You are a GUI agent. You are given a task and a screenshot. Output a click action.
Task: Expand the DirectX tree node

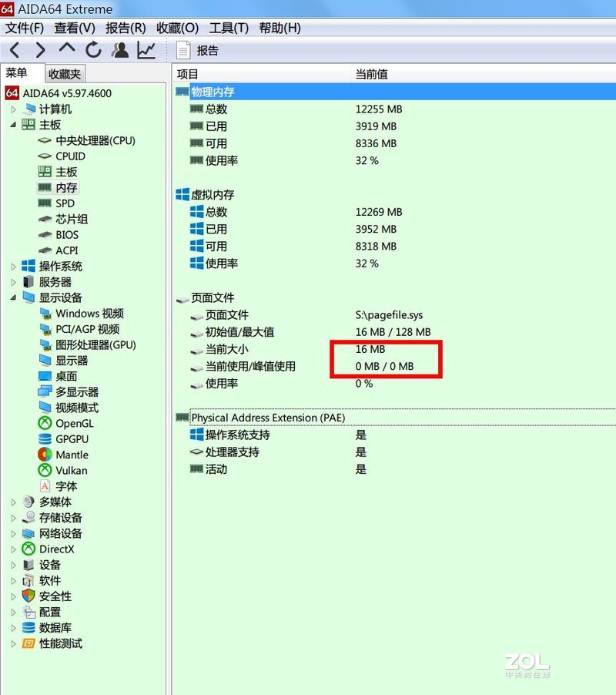pos(13,549)
